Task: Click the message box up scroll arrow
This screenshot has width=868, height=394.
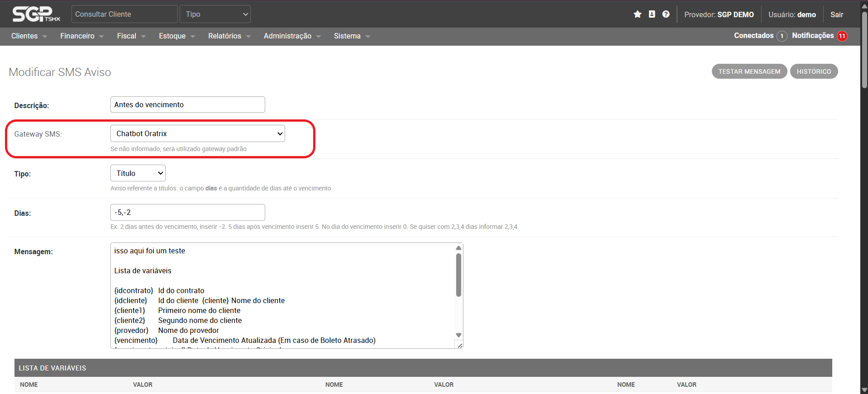Action: point(458,248)
